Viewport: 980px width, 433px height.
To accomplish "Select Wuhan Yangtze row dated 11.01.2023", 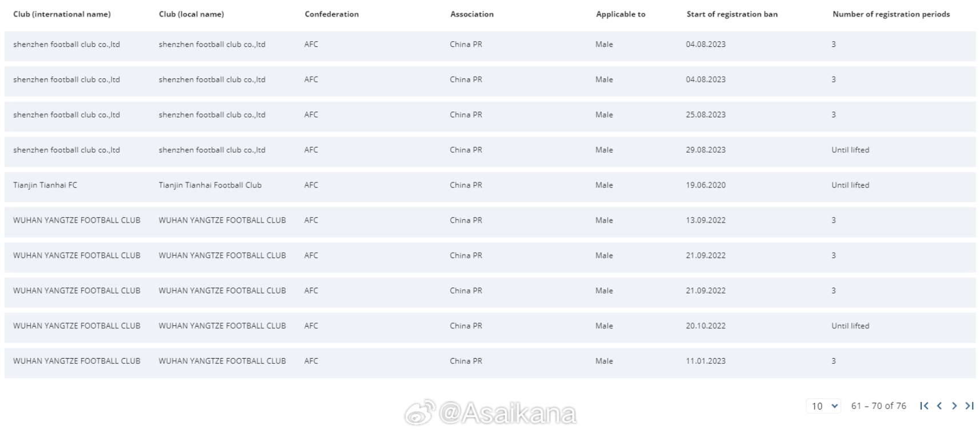I will (490, 361).
